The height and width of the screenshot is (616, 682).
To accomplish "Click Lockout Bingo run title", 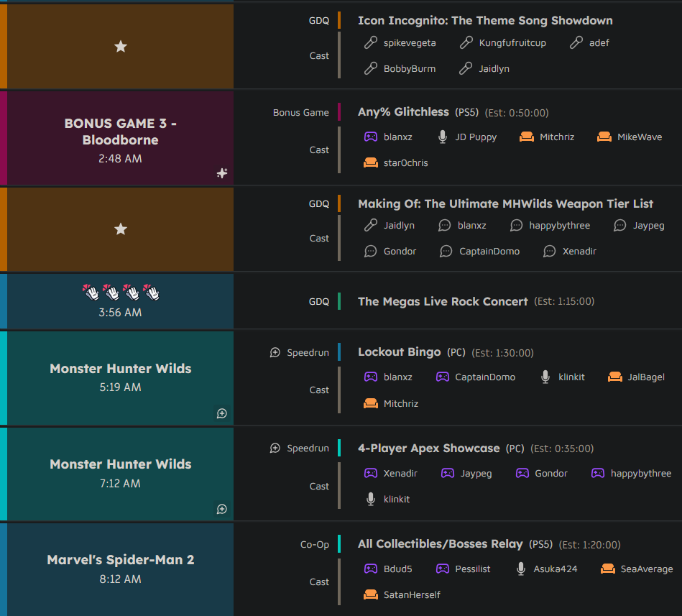I will coord(400,352).
